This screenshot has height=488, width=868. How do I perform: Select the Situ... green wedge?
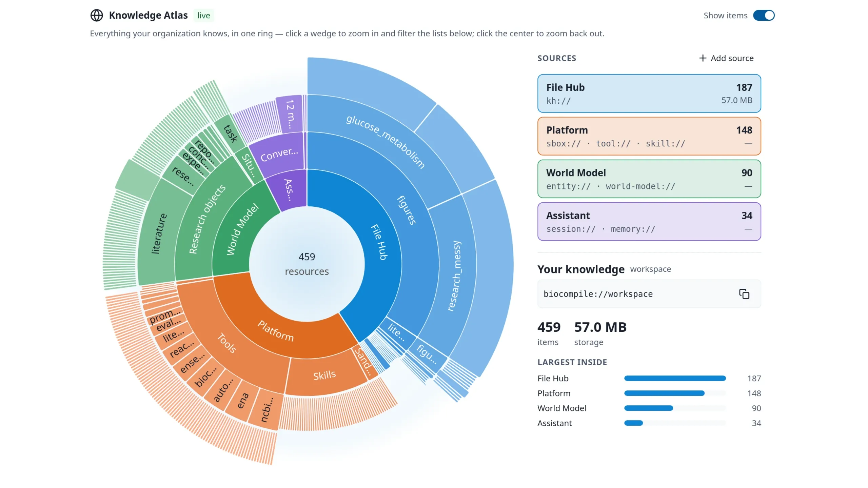pos(249,165)
